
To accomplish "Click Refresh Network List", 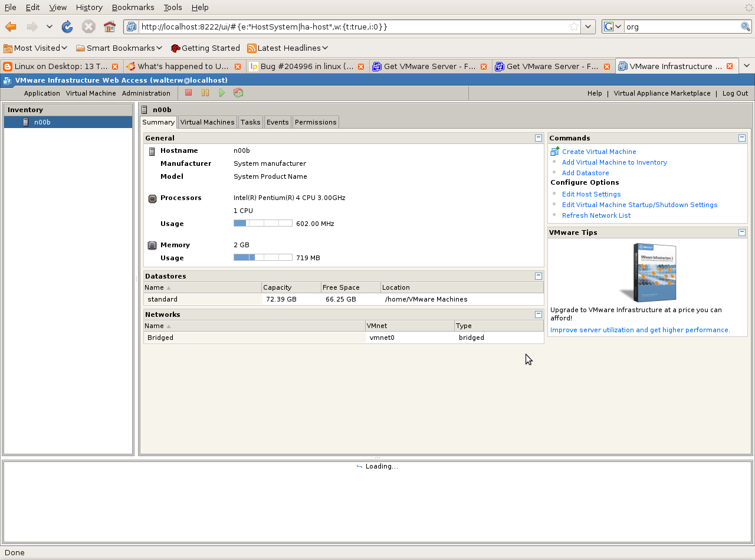I will [596, 215].
